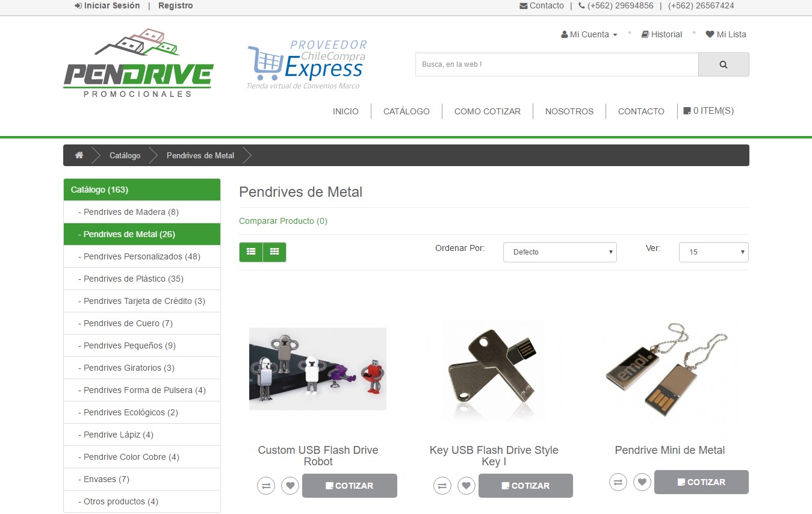Click the Iniciar Sesión login link
The width and height of the screenshot is (812, 514).
(x=107, y=5)
